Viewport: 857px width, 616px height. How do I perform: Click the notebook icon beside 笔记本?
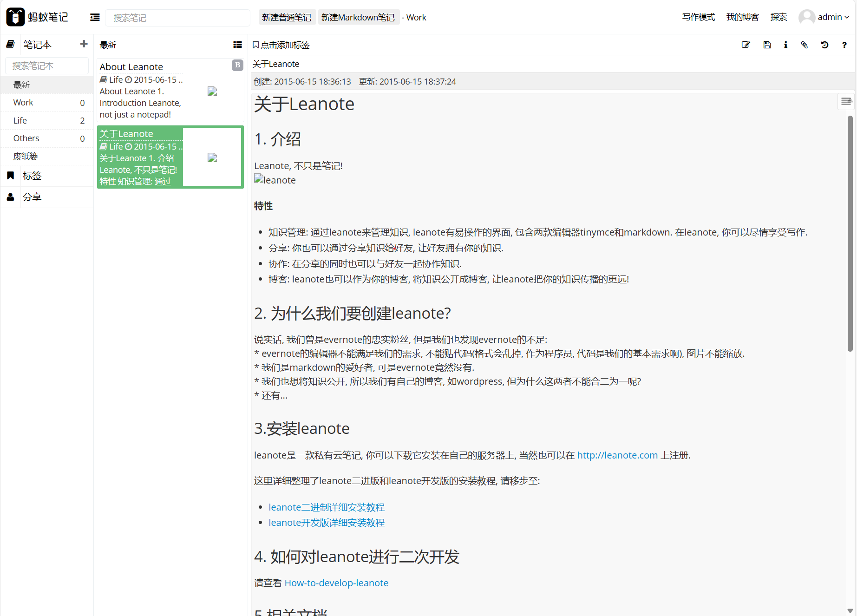click(10, 44)
